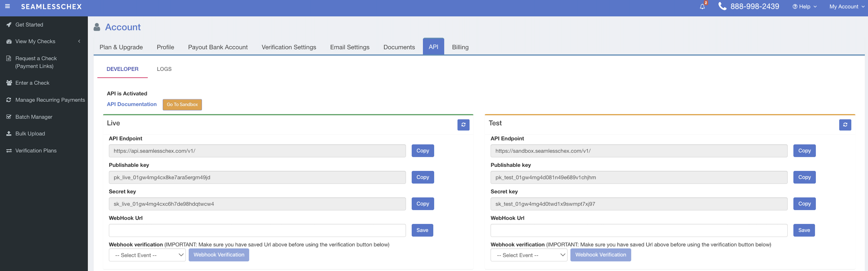Open the Verification Settings tab

pyautogui.click(x=289, y=47)
